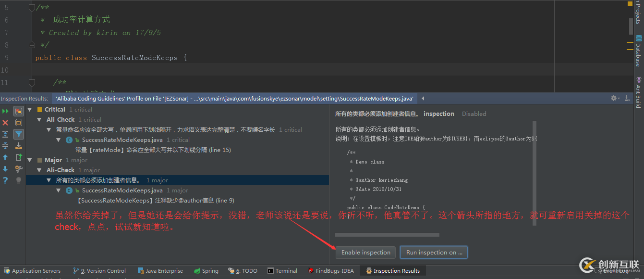The height and width of the screenshot is (279, 644).
Task: Collapse SuccessRateModeKeeps.java under major
Action: point(59,190)
